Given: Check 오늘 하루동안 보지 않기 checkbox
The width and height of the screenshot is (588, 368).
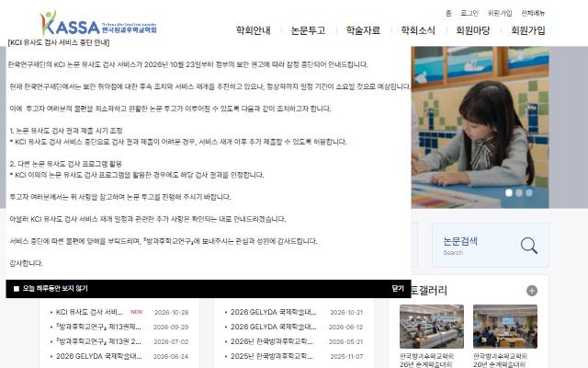Looking at the screenshot, I should coord(17,289).
